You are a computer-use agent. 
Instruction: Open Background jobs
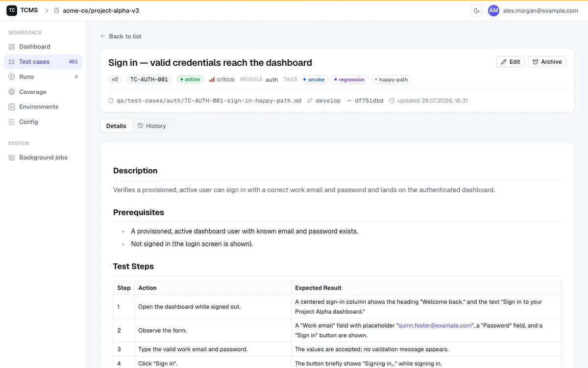point(43,158)
